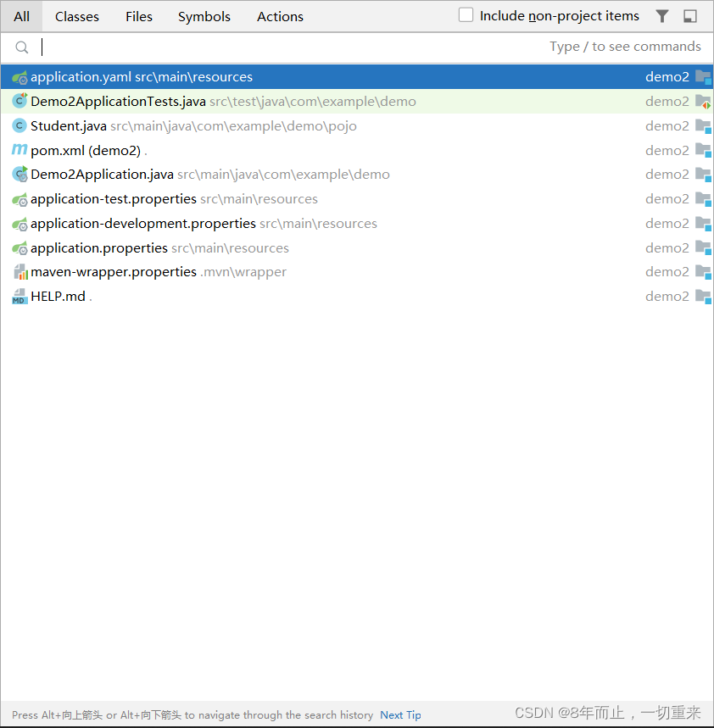Open the filter funnel icon
Viewport: 714px width, 728px height.
[662, 16]
